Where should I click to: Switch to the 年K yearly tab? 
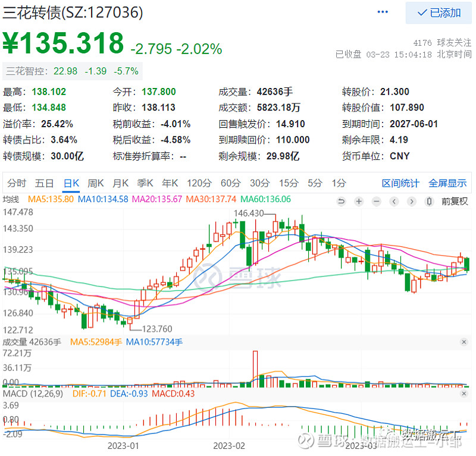tap(170, 183)
